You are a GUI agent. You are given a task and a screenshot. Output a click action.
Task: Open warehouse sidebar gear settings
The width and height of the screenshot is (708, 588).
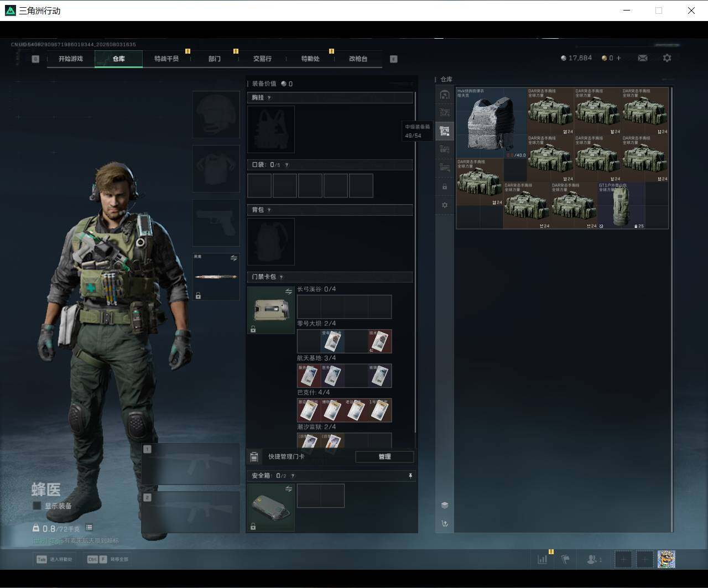tap(445, 205)
